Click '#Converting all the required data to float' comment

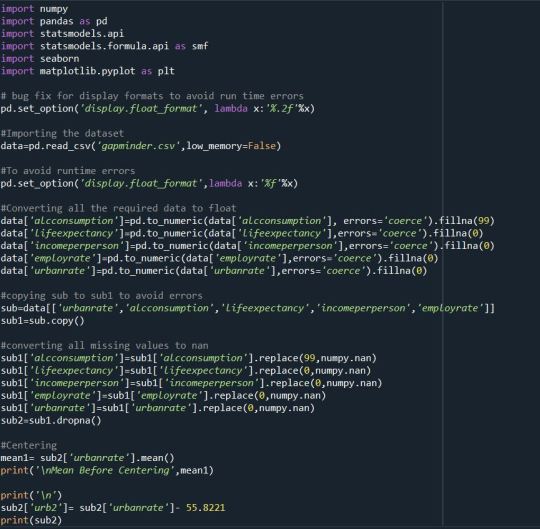[x=118, y=208]
